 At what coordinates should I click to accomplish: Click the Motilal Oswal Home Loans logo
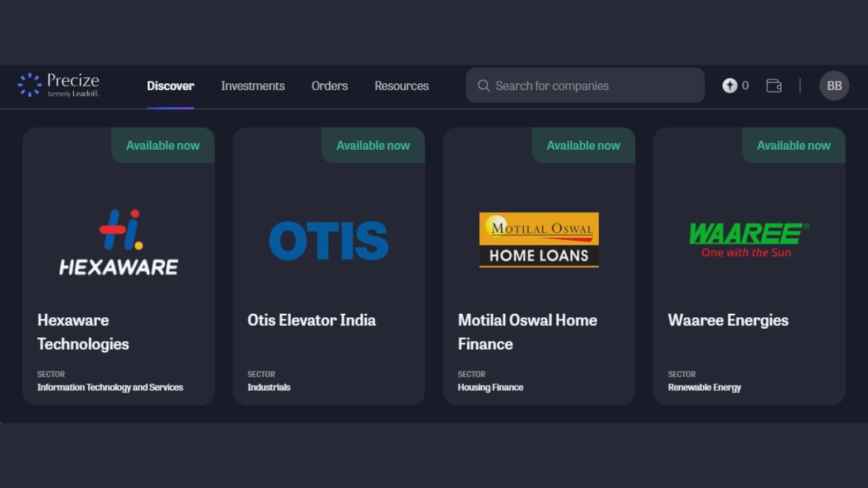point(539,240)
